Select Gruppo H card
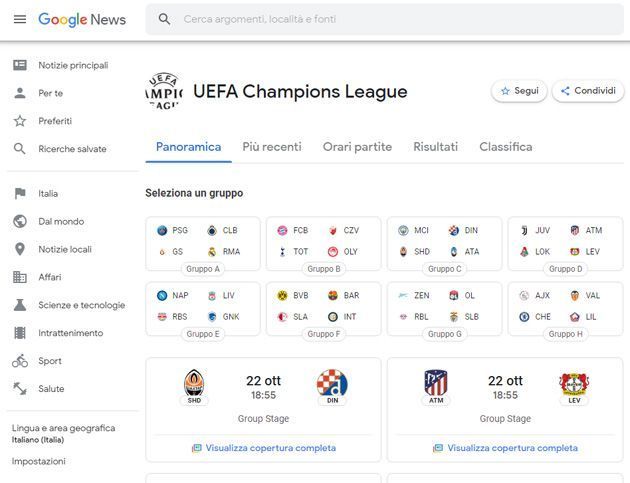 [565, 308]
